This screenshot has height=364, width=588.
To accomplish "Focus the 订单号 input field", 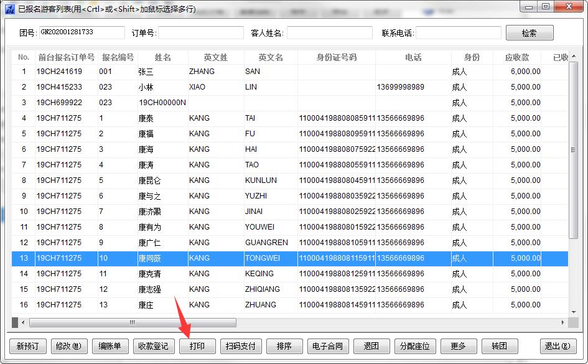I will [201, 33].
